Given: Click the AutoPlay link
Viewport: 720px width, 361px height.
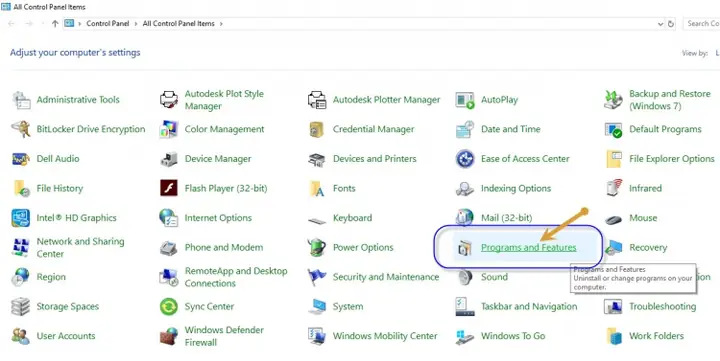Looking at the screenshot, I should (x=500, y=100).
